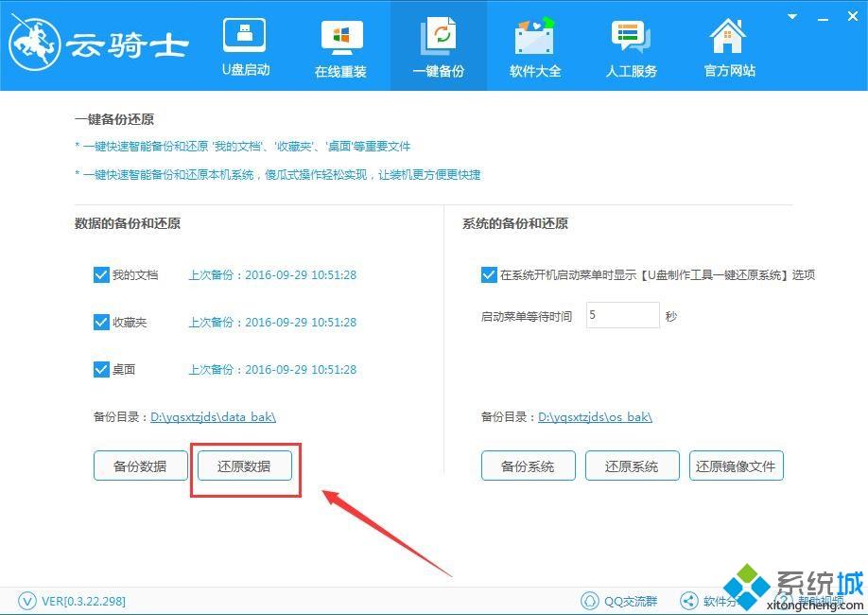The height and width of the screenshot is (615, 868).
Task: Uncheck the 我的文档 checkbox
Action: pyautogui.click(x=102, y=275)
